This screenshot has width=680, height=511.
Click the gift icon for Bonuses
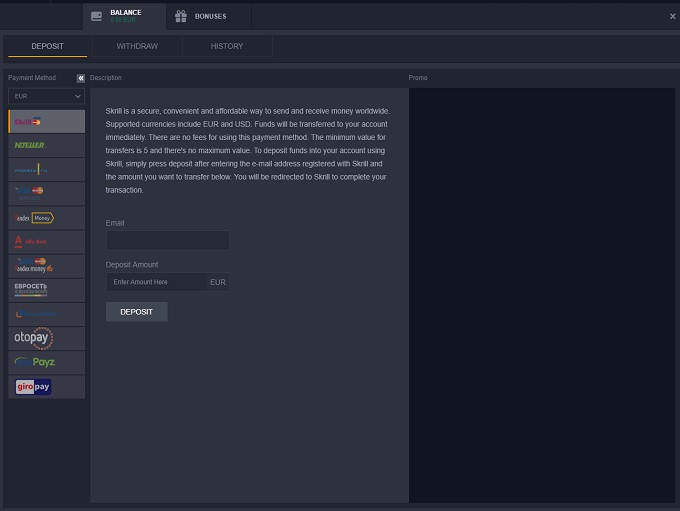pyautogui.click(x=181, y=16)
